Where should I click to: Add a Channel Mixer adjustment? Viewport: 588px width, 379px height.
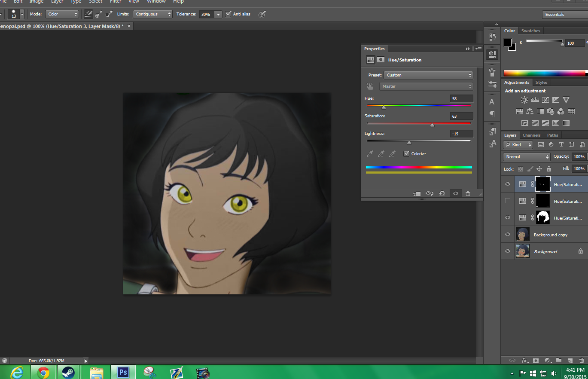pyautogui.click(x=561, y=112)
